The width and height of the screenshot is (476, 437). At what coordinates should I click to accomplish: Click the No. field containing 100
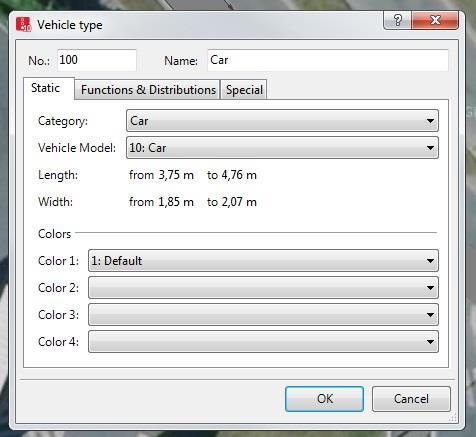click(x=97, y=60)
